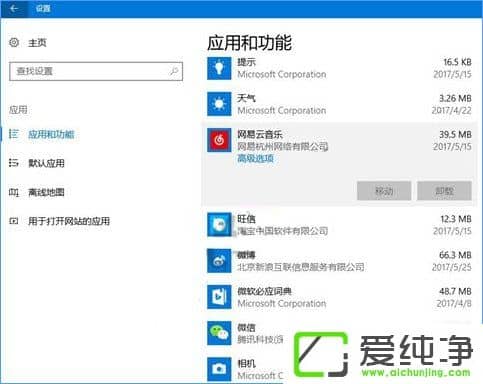
Task: Click the 天气 sun app icon
Action: 219,104
